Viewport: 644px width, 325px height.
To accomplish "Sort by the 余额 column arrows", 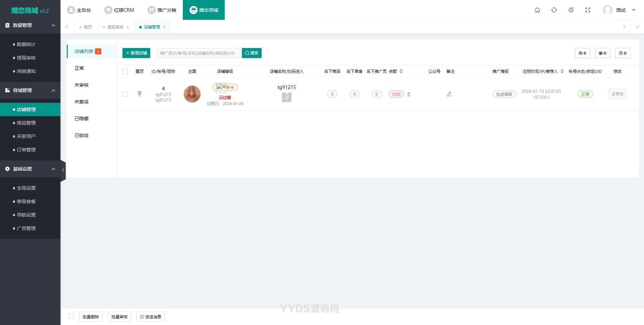I will (401, 71).
